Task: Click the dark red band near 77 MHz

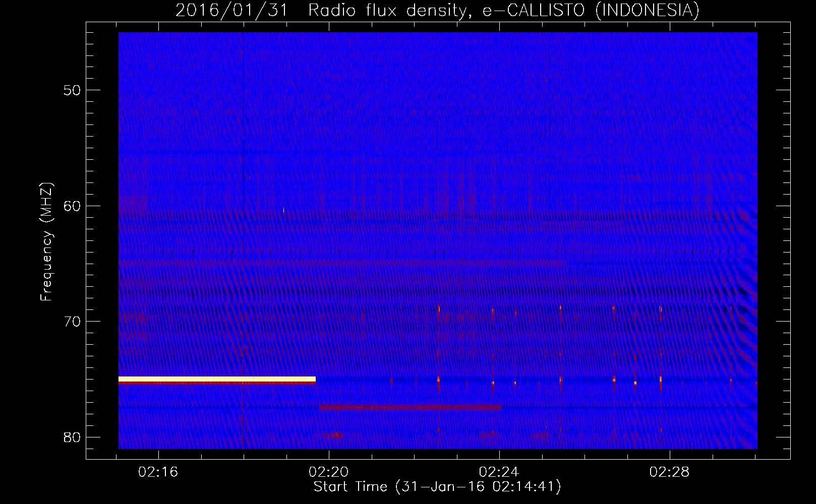Action: point(410,407)
